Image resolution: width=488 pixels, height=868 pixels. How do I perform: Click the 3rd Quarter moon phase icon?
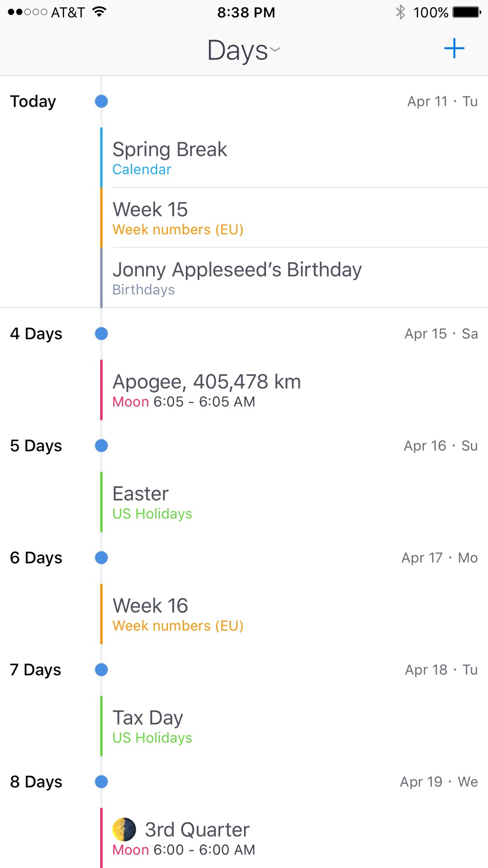(x=124, y=829)
